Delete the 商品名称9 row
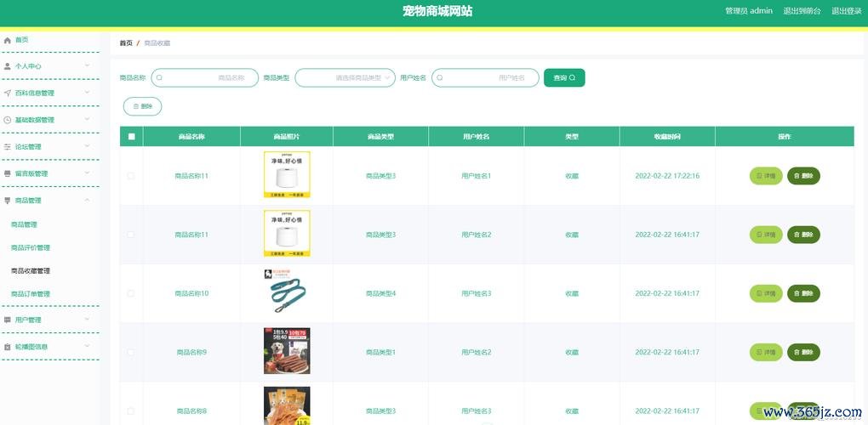 (804, 352)
